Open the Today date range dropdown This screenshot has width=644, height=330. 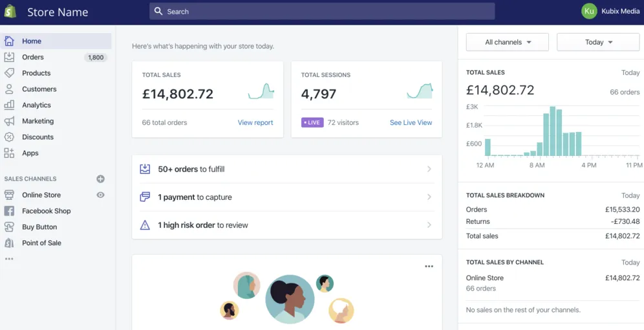click(x=598, y=42)
